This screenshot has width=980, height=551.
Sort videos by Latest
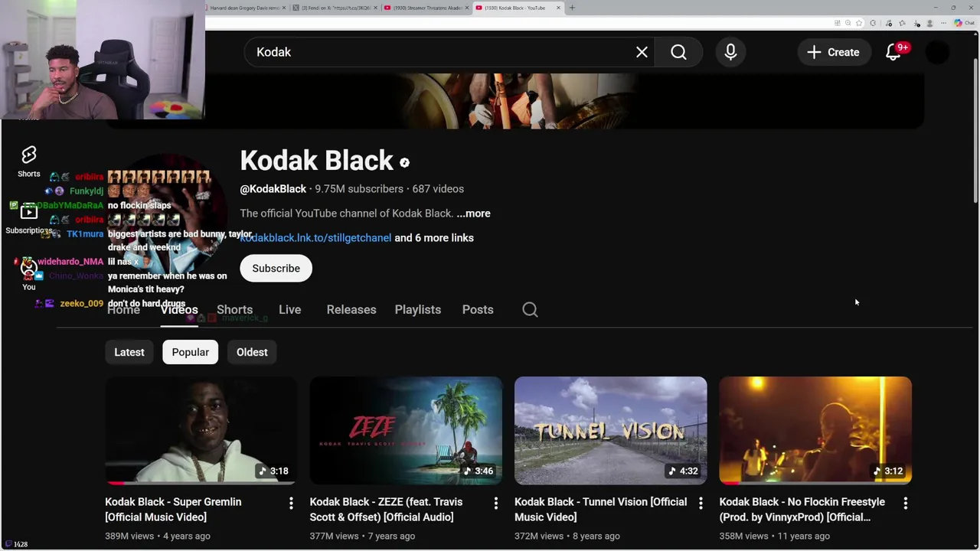[x=129, y=352]
